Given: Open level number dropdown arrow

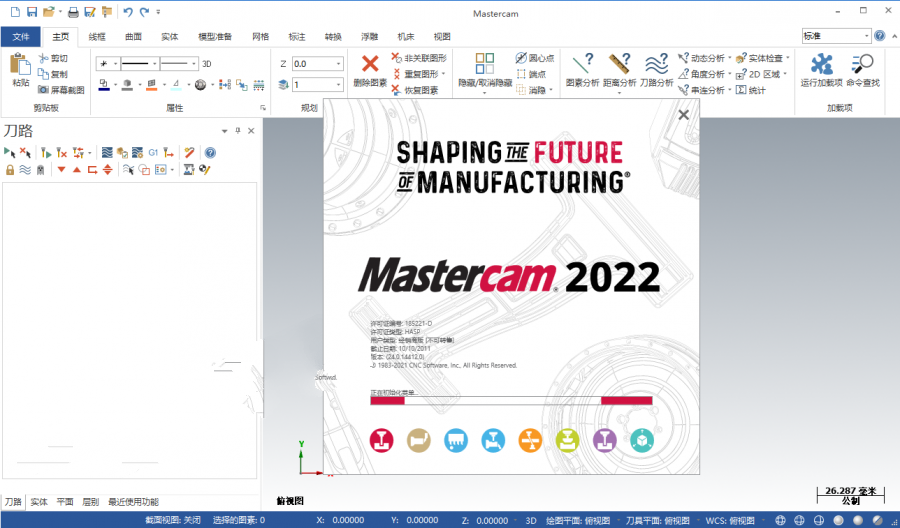Looking at the screenshot, I should pyautogui.click(x=338, y=85).
